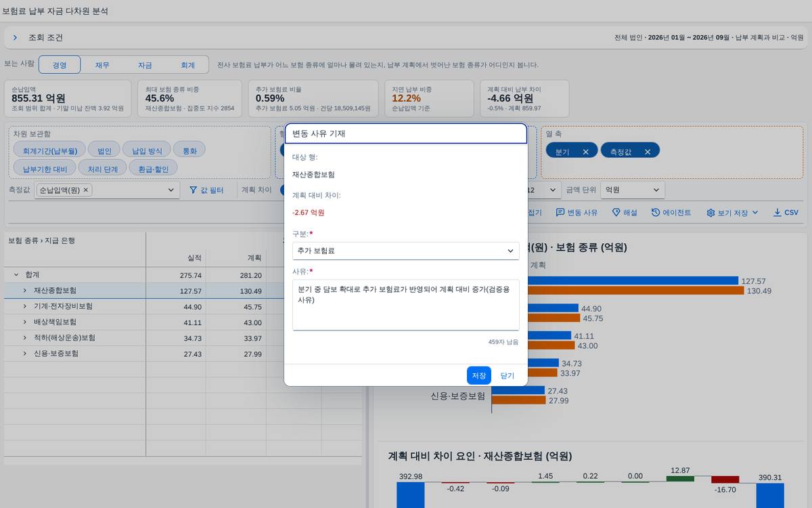This screenshot has width=812, height=508.
Task: Click the 27.99 table cell
Action: click(x=236, y=354)
